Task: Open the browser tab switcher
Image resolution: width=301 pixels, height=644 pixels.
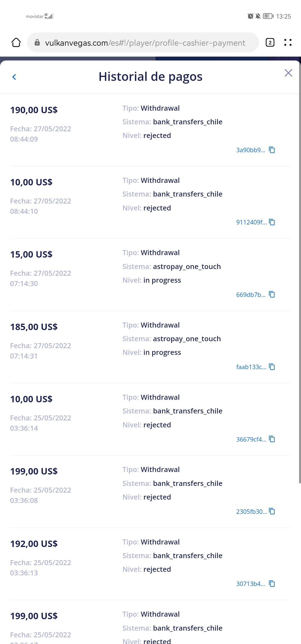Action: pyautogui.click(x=270, y=42)
